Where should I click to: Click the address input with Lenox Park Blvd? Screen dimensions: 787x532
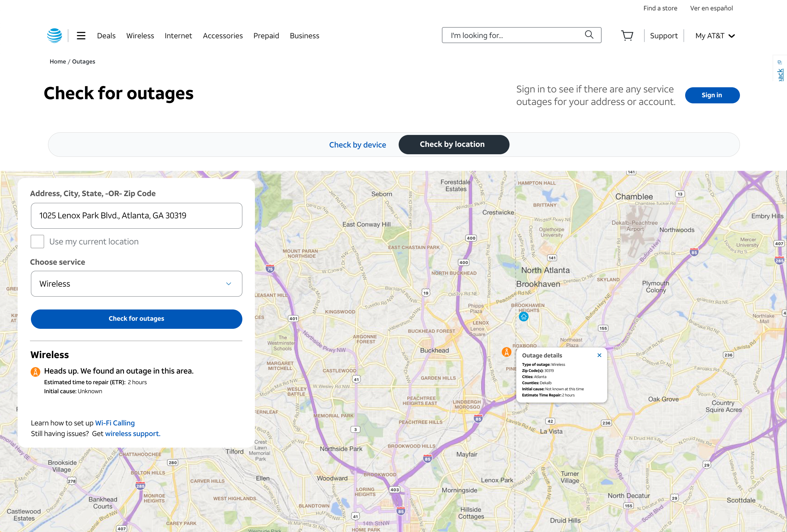point(136,215)
